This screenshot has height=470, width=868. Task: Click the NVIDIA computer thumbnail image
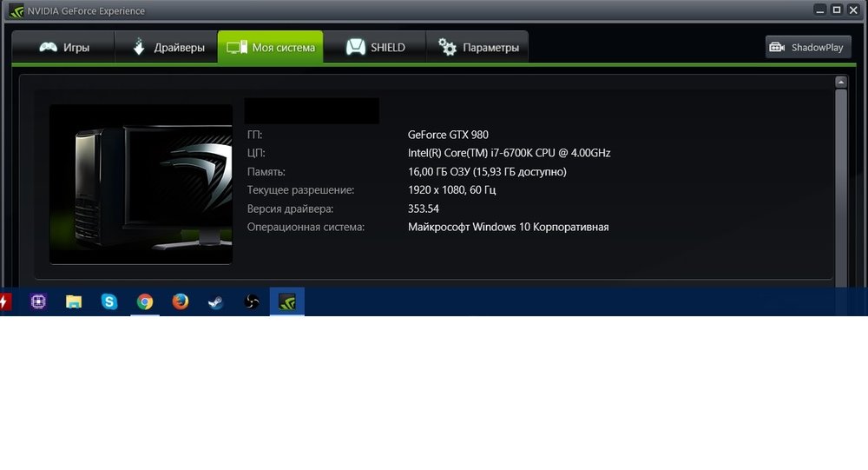pyautogui.click(x=141, y=184)
